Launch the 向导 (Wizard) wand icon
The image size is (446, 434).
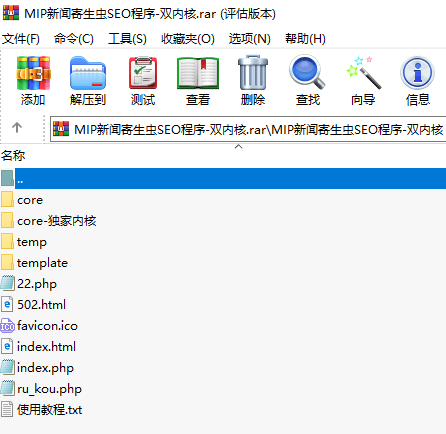pyautogui.click(x=363, y=81)
